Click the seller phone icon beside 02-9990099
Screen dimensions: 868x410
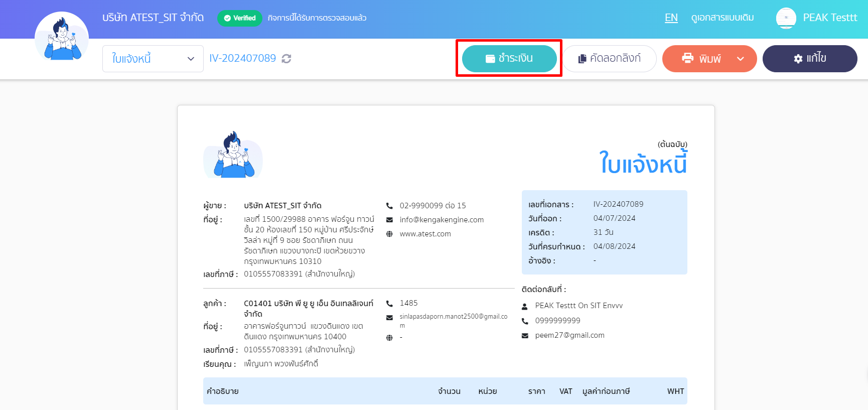pyautogui.click(x=389, y=206)
